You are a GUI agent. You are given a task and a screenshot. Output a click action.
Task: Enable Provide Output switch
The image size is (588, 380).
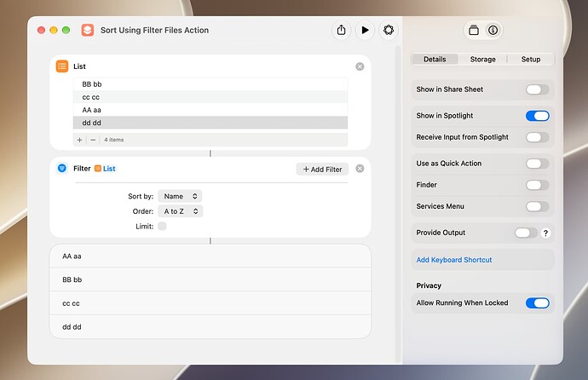[x=526, y=233]
